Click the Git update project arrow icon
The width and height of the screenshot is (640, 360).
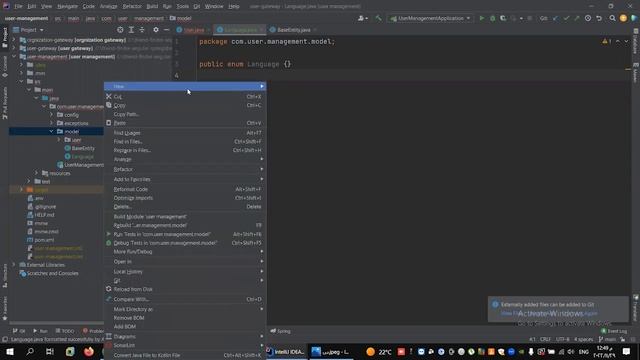[x=555, y=18]
